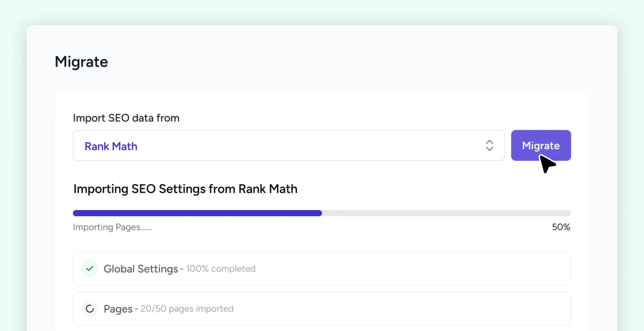
Task: Start migration with the Migrate button
Action: tap(541, 145)
